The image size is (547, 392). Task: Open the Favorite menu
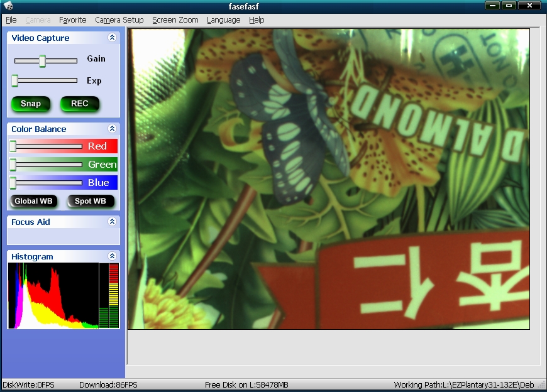pos(72,20)
